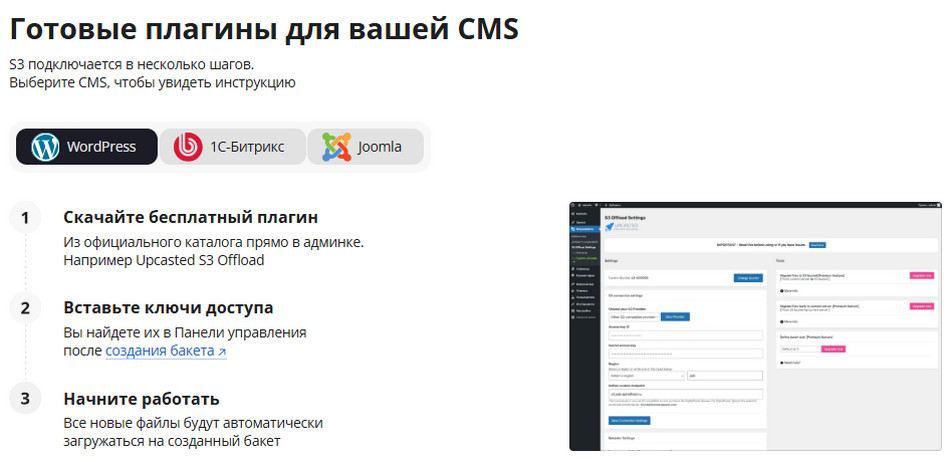Click the step title "Начните работать"
The image size is (950, 462).
click(141, 399)
